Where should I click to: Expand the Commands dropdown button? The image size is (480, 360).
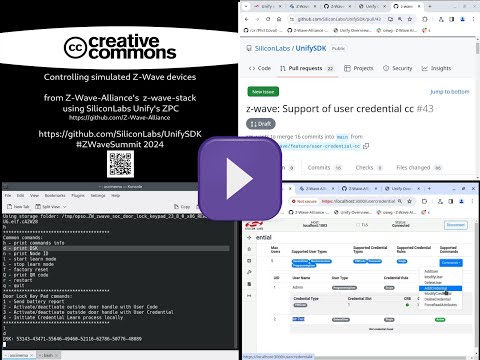click(x=451, y=263)
